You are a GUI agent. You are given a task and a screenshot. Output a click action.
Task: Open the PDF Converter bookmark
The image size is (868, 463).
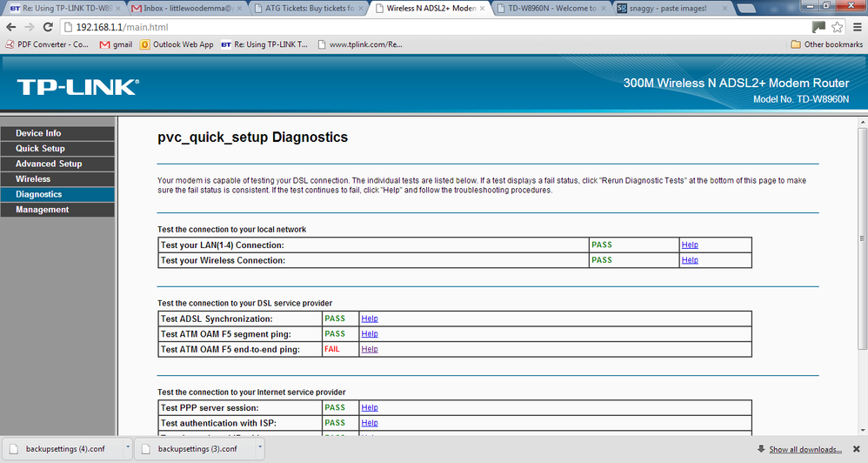coord(47,44)
